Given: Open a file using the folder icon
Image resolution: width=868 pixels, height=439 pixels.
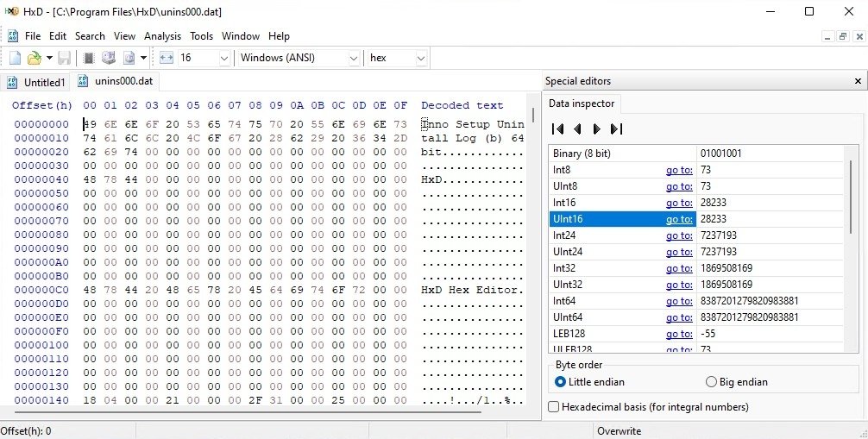Looking at the screenshot, I should [35, 58].
